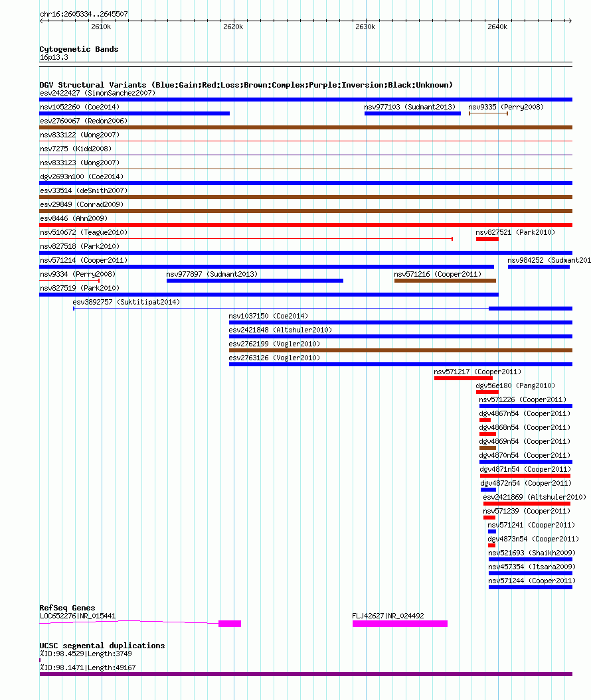Image resolution: width=591 pixels, height=700 pixels.
Task: Click the 2640k ruler tick label
Action: [497, 27]
